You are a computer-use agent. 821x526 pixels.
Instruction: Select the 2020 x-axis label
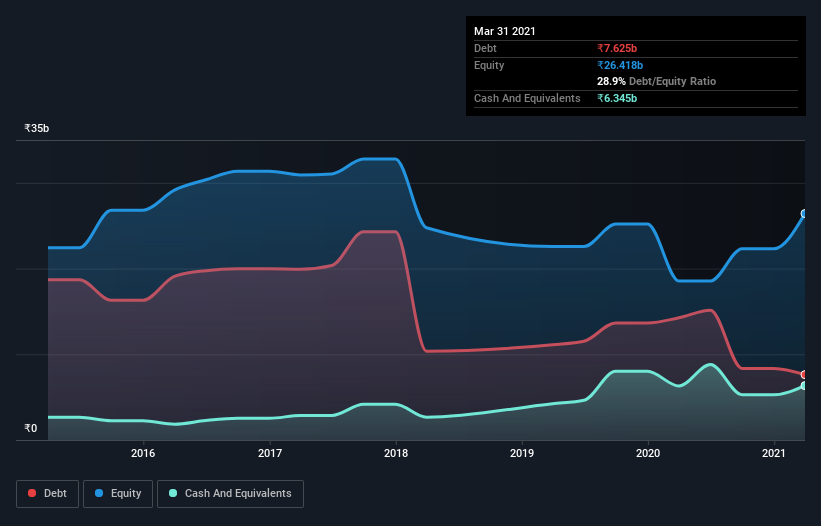[648, 453]
